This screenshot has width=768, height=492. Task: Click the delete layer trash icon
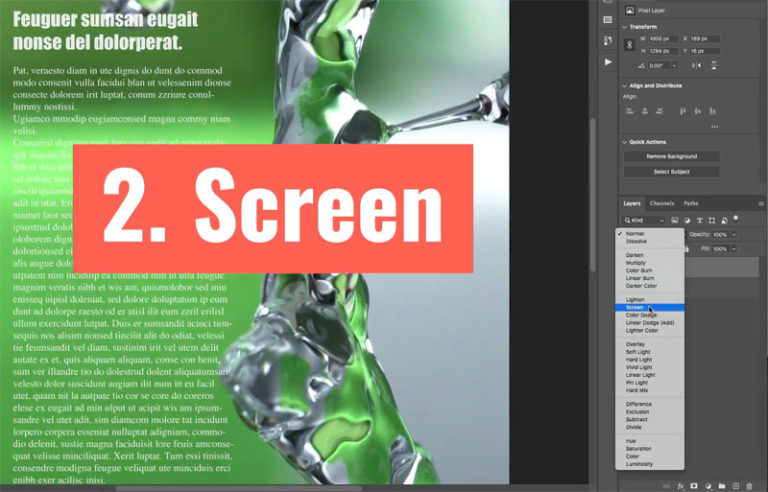point(749,485)
